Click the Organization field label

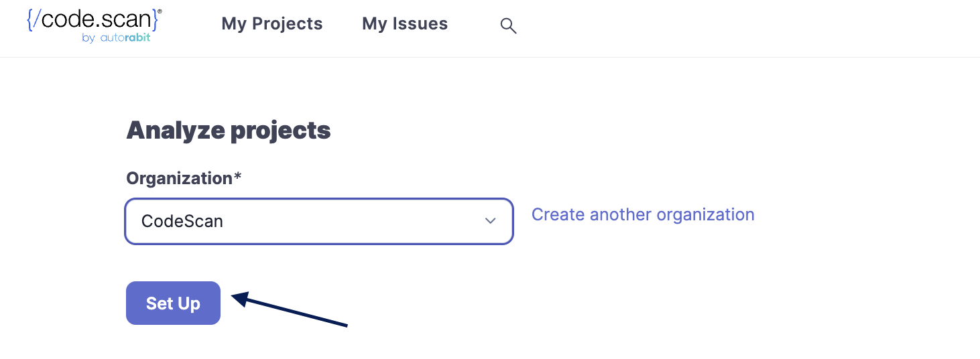tap(179, 178)
